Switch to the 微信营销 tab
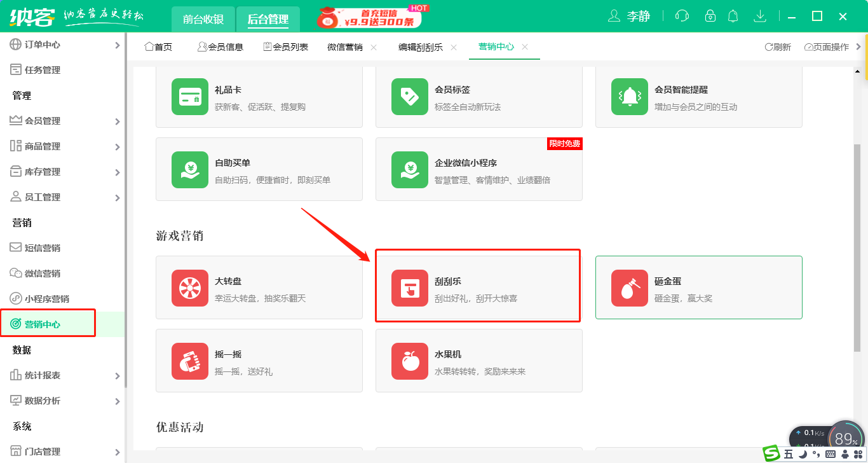 (345, 47)
